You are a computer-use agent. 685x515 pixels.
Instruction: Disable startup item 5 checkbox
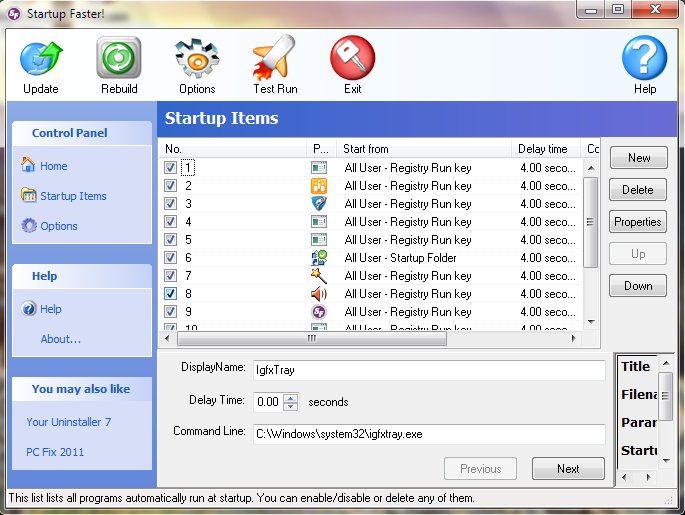pyautogui.click(x=170, y=240)
